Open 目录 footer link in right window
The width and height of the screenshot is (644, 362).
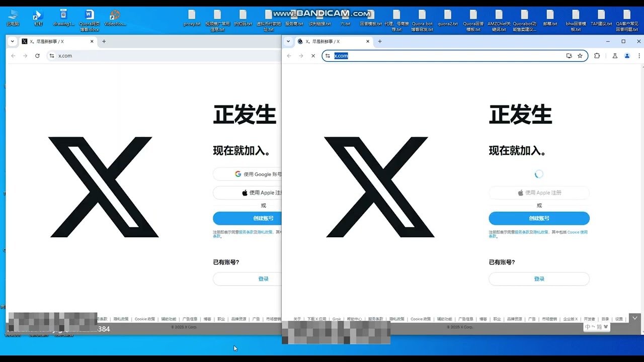pyautogui.click(x=605, y=319)
